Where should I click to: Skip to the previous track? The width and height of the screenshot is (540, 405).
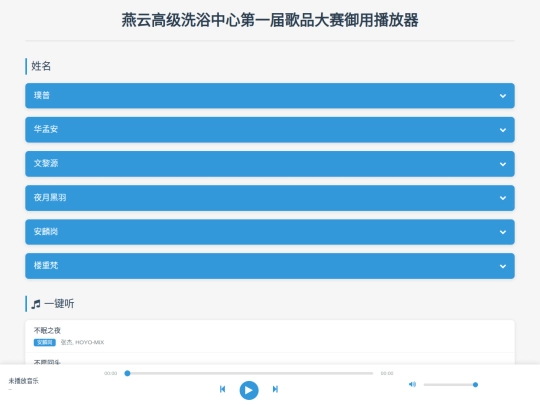[222, 389]
